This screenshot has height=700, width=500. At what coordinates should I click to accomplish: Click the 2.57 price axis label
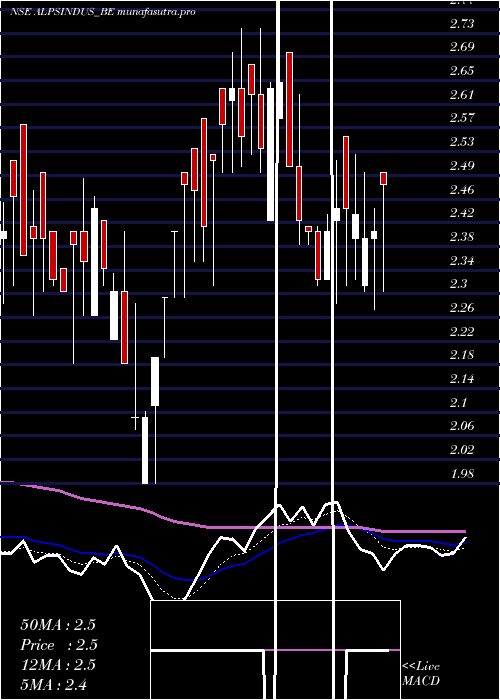click(x=462, y=118)
